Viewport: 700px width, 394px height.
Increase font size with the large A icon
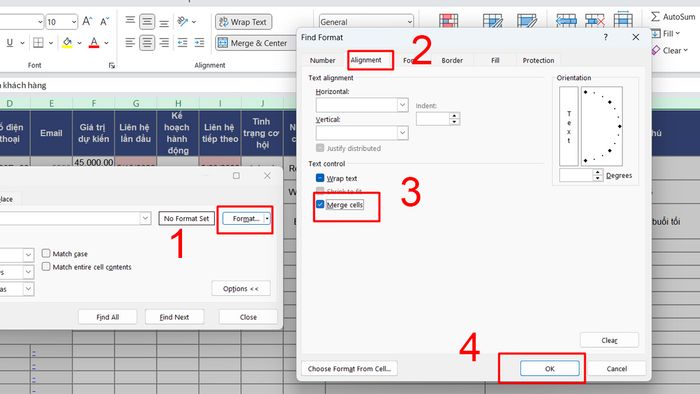[87, 21]
